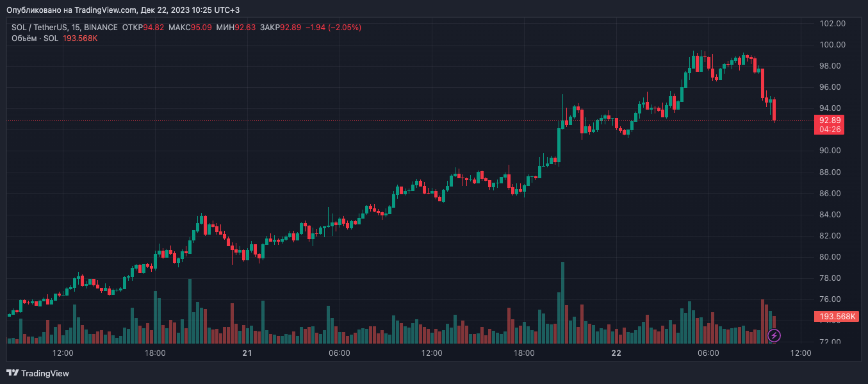This screenshot has width=868, height=384.
Task: Click the −1.94 (−2.05%) change value
Action: coord(333,28)
